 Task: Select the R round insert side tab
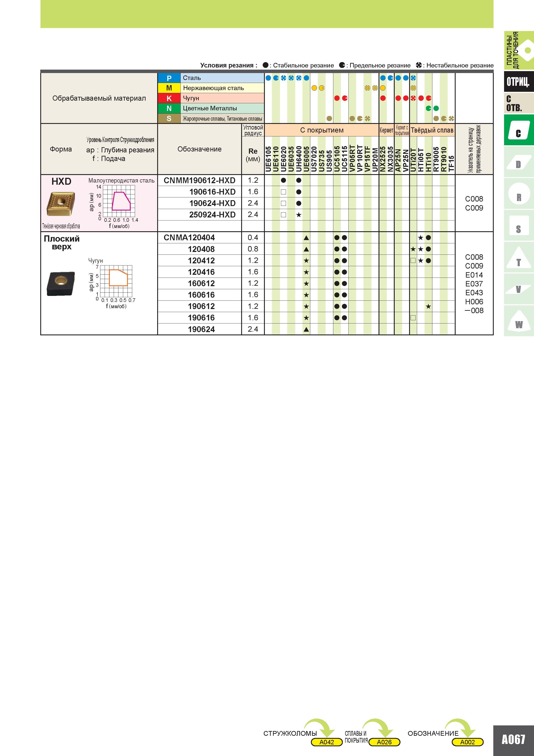point(518,194)
